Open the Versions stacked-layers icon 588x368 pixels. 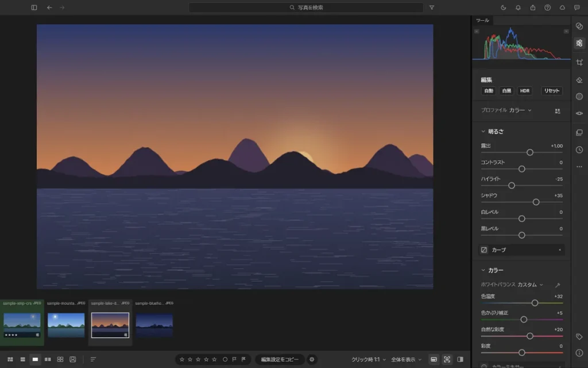[579, 133]
